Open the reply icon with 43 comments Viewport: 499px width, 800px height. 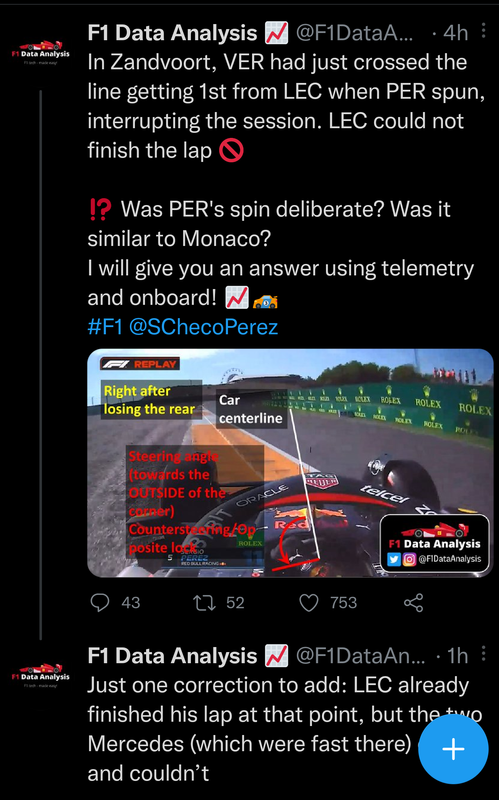click(100, 603)
